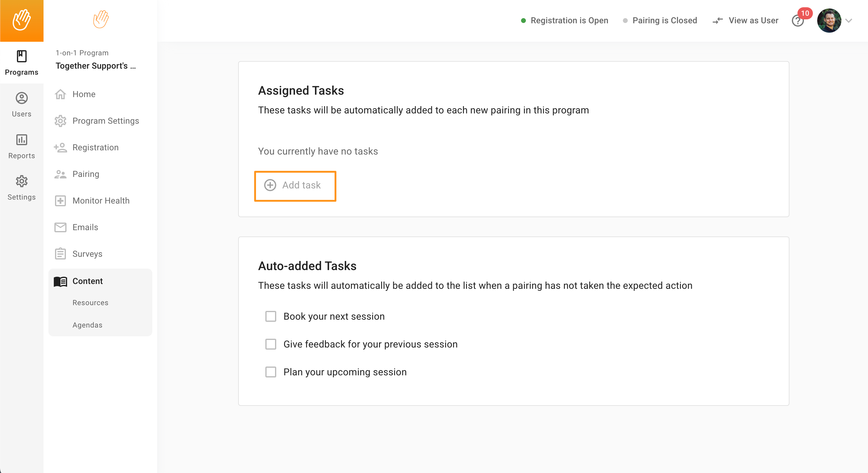Click the Content open-book icon
Image resolution: width=868 pixels, height=473 pixels.
(60, 281)
